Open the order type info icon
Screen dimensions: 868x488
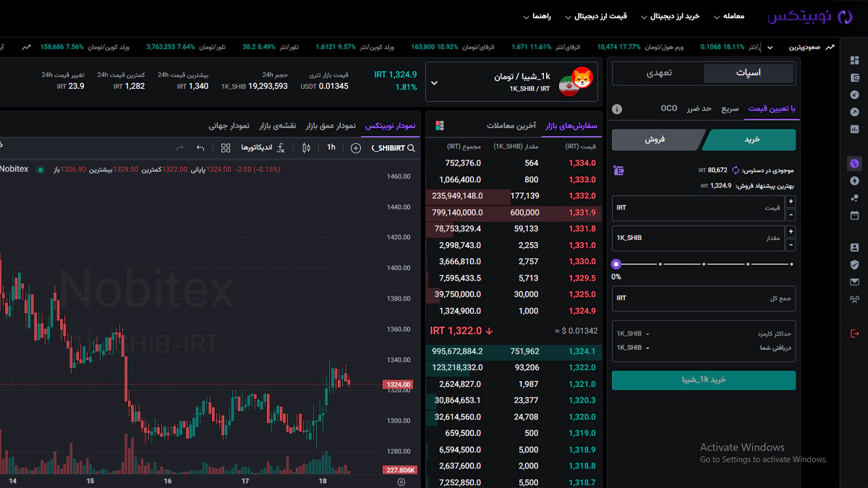pos(617,109)
